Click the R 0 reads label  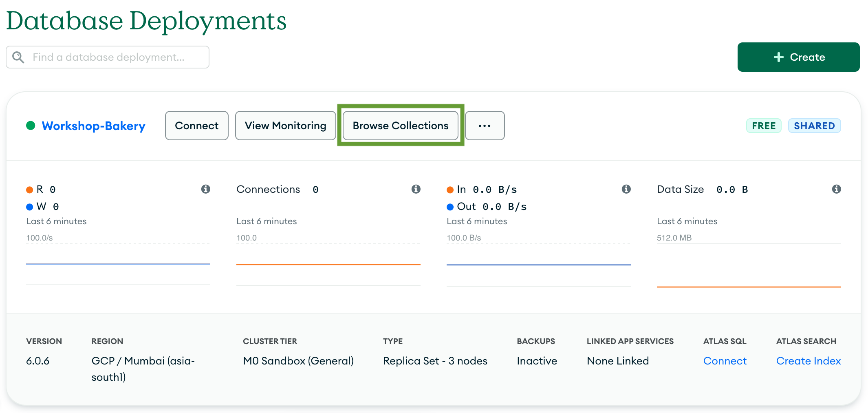41,190
